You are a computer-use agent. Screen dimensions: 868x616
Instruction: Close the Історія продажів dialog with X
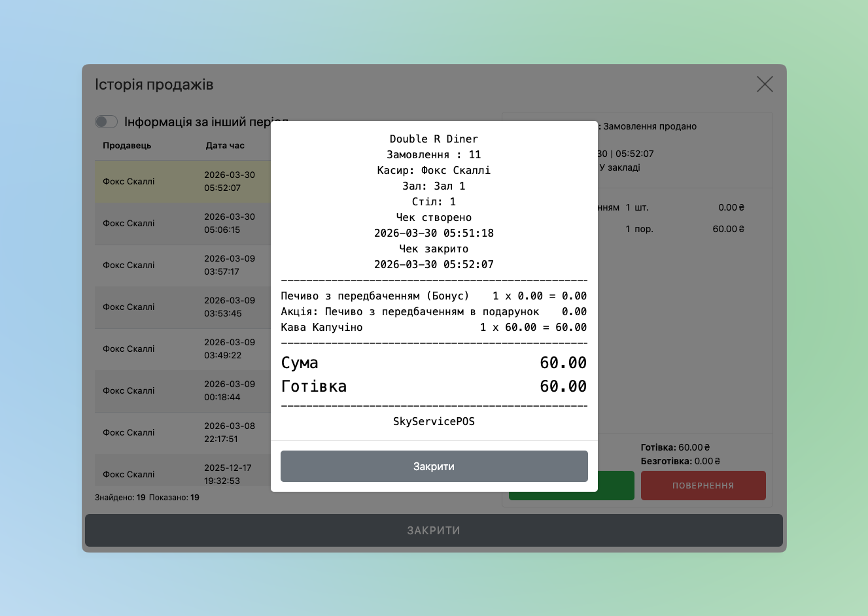click(764, 84)
